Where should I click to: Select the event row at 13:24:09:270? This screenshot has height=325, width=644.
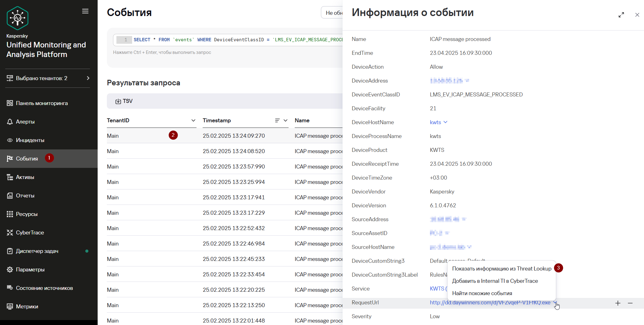[225, 136]
